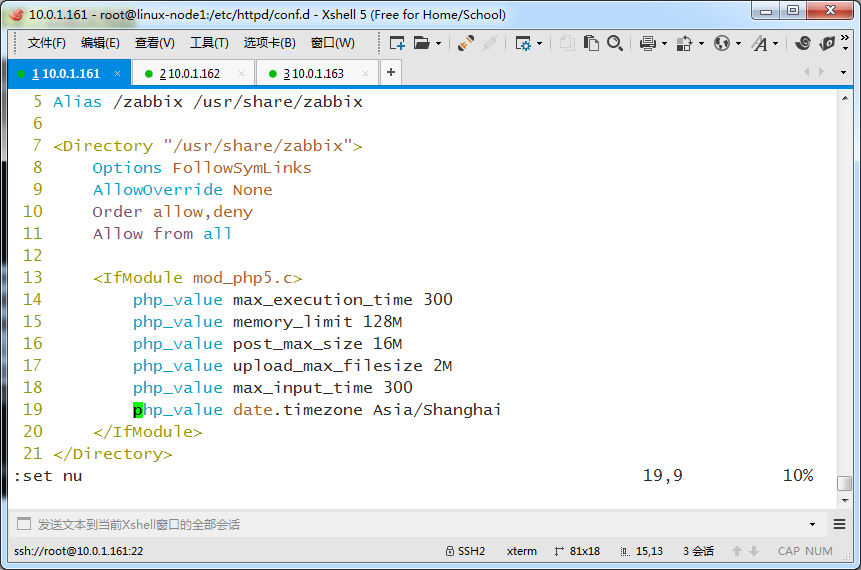Click the '3 会话' status entry

[x=698, y=551]
